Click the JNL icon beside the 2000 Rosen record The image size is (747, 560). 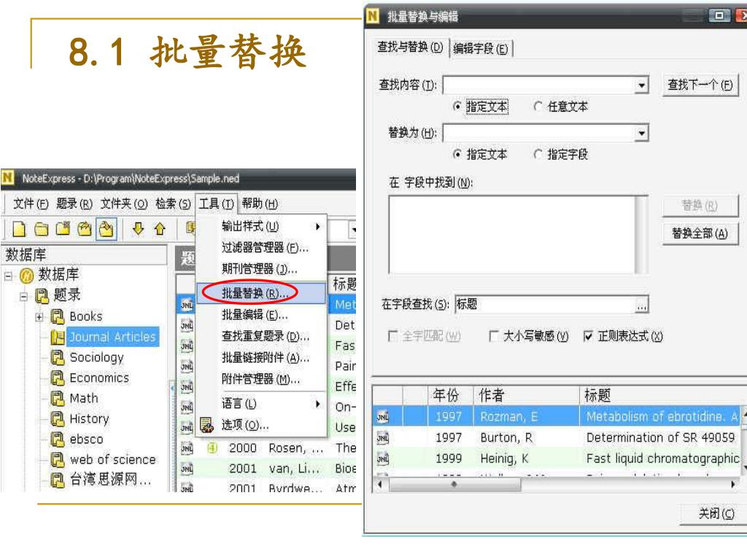click(187, 448)
